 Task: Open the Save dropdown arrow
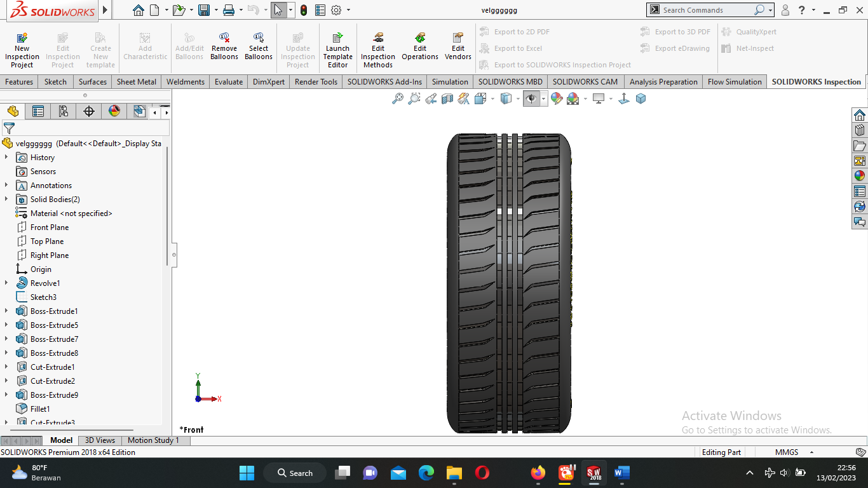tap(216, 10)
